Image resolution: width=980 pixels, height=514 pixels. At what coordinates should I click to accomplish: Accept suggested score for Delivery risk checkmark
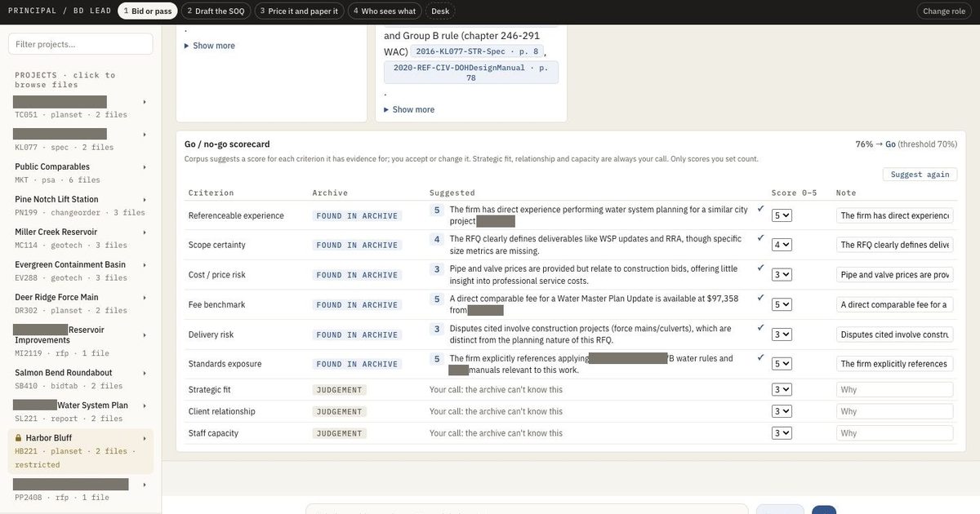click(761, 327)
